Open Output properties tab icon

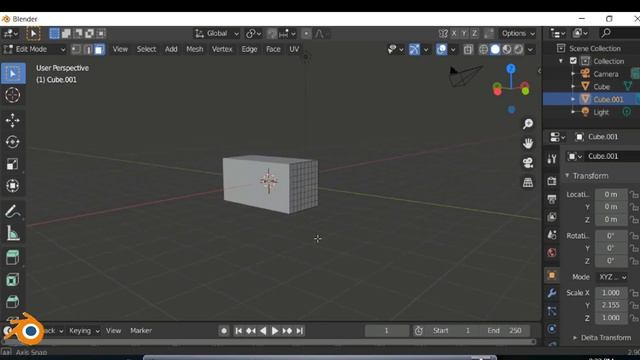pyautogui.click(x=552, y=199)
